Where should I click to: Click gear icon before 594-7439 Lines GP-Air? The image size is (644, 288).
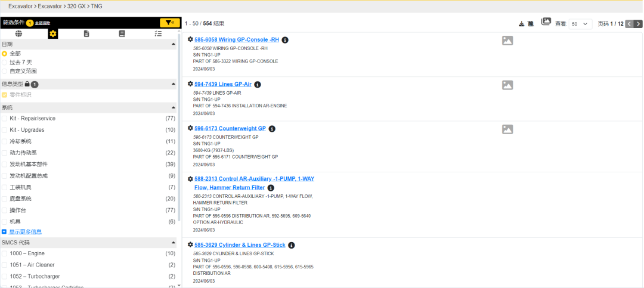pos(190,84)
